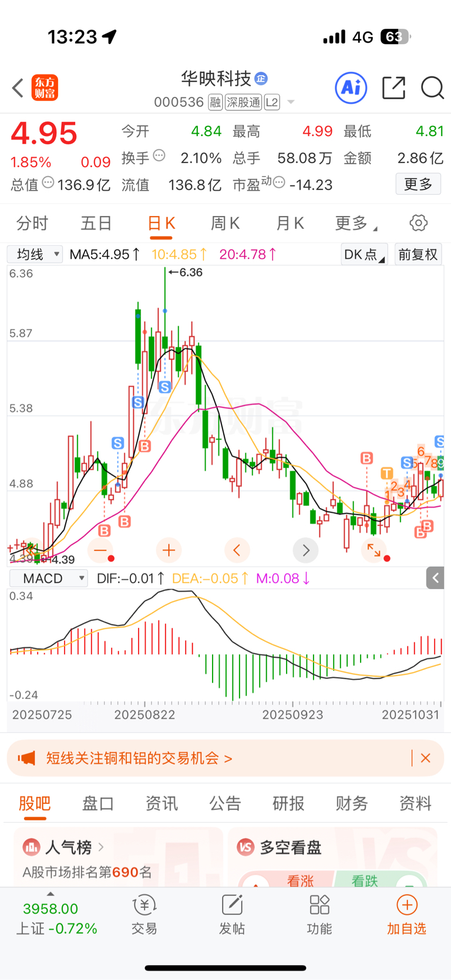This screenshot has height=980, width=451.
Task: Tap the MA5:4.95 value label
Action: [105, 254]
